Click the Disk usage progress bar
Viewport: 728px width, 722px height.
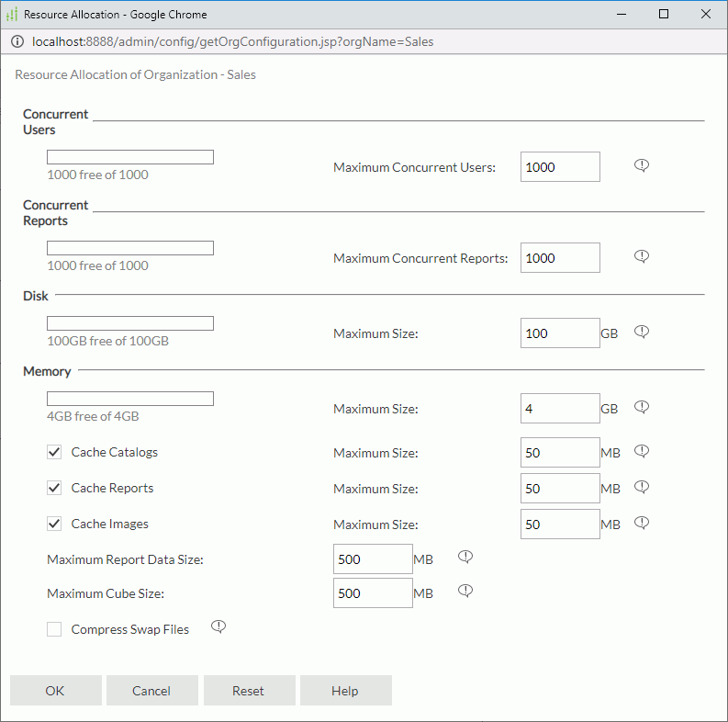tap(130, 323)
